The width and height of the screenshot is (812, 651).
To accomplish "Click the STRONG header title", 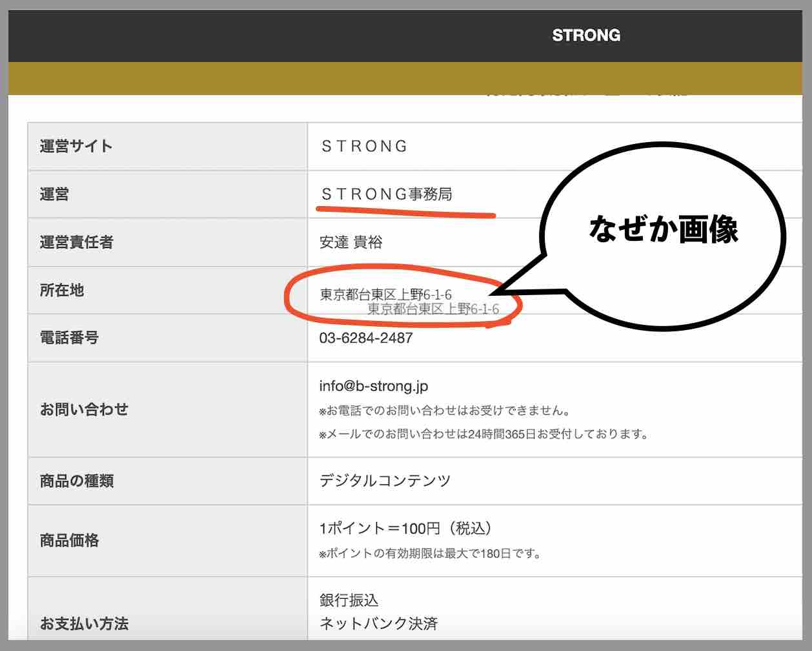I will (586, 36).
